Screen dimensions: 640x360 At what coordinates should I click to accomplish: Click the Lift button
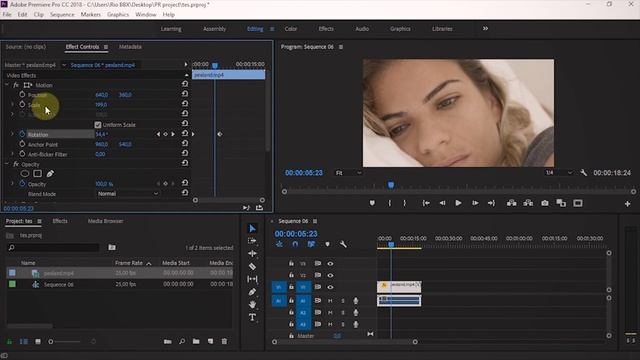point(511,203)
